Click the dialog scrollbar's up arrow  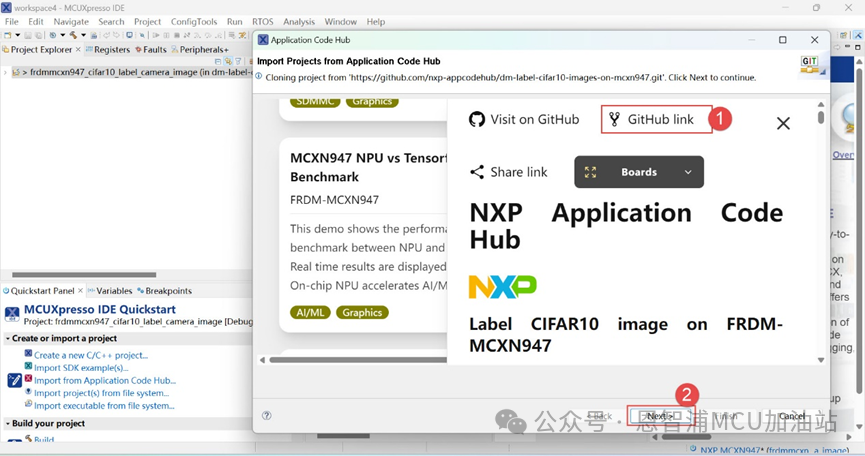coord(821,104)
